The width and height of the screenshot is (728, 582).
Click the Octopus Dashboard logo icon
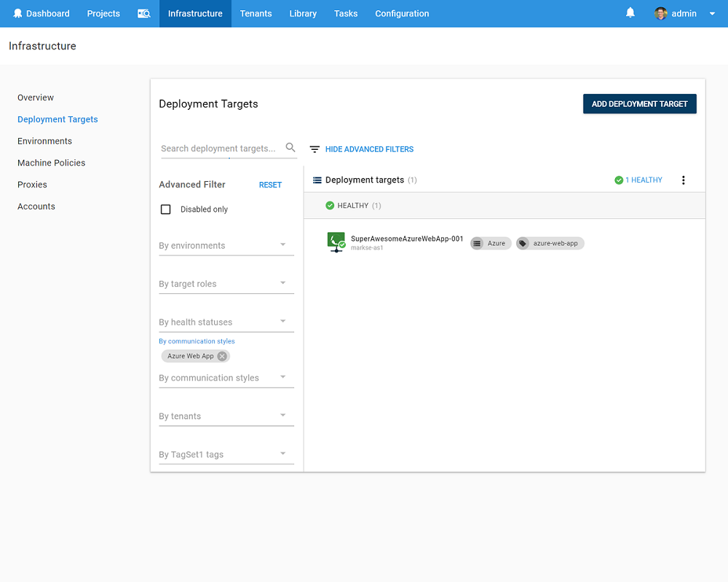tap(17, 14)
